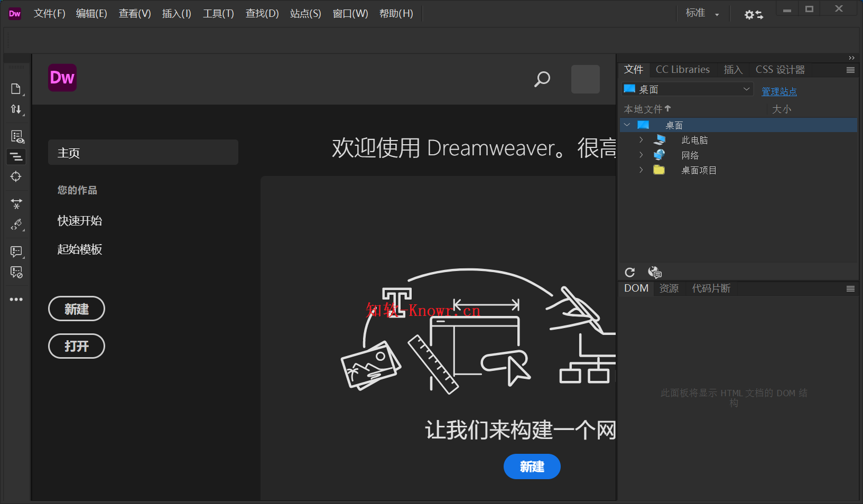Image resolution: width=863 pixels, height=504 pixels.
Task: Open the 站点(S) menu
Action: click(x=305, y=14)
